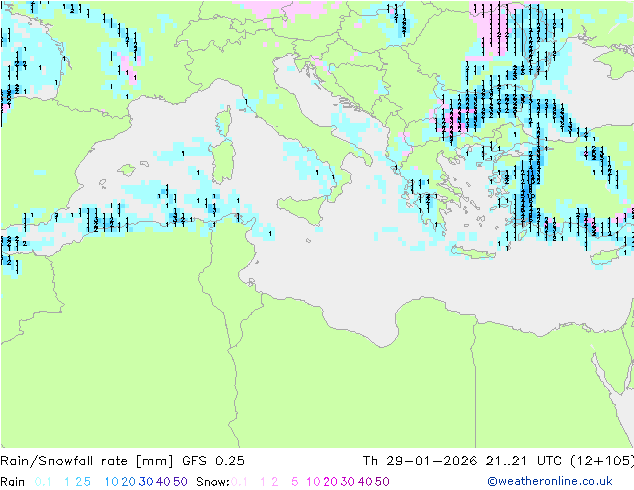Click the weatheronline.co.uk copyright link
Viewport: 634px width, 490px height.
coord(550,481)
